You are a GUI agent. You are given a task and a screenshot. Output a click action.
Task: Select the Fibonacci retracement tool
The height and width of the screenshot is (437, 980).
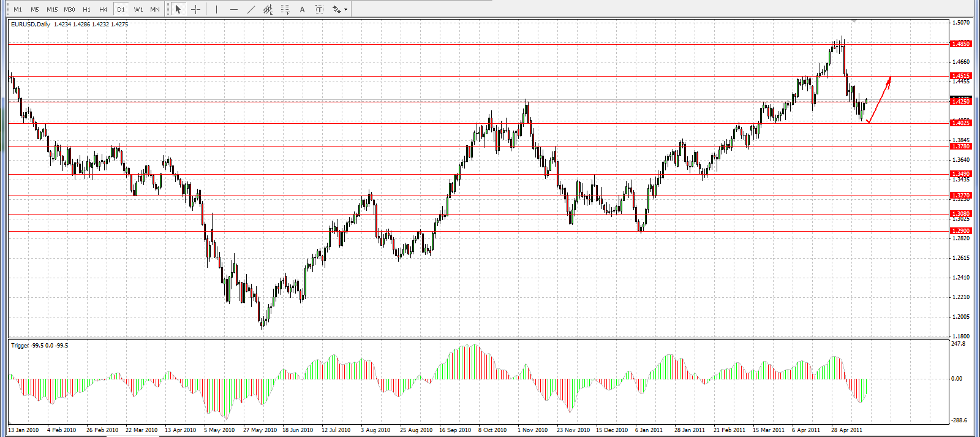coord(285,9)
